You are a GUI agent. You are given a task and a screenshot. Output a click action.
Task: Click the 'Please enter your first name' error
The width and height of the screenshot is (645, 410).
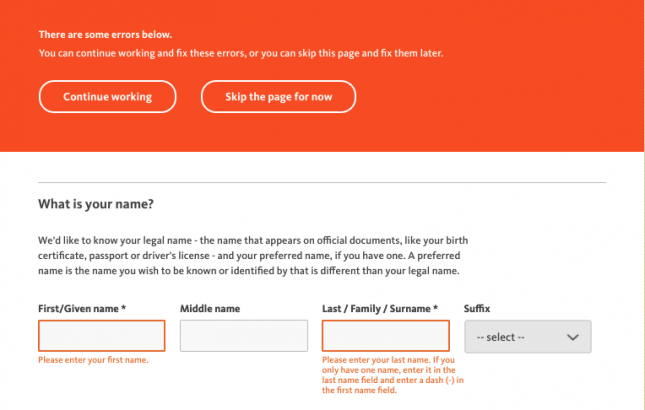93,360
